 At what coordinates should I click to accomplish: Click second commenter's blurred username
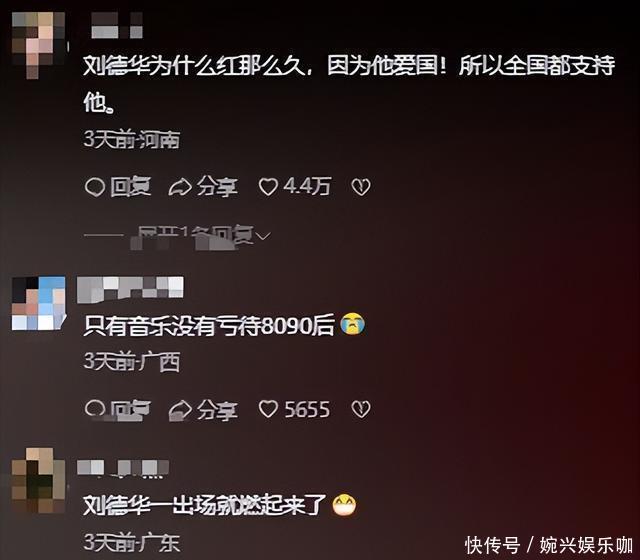click(x=130, y=289)
